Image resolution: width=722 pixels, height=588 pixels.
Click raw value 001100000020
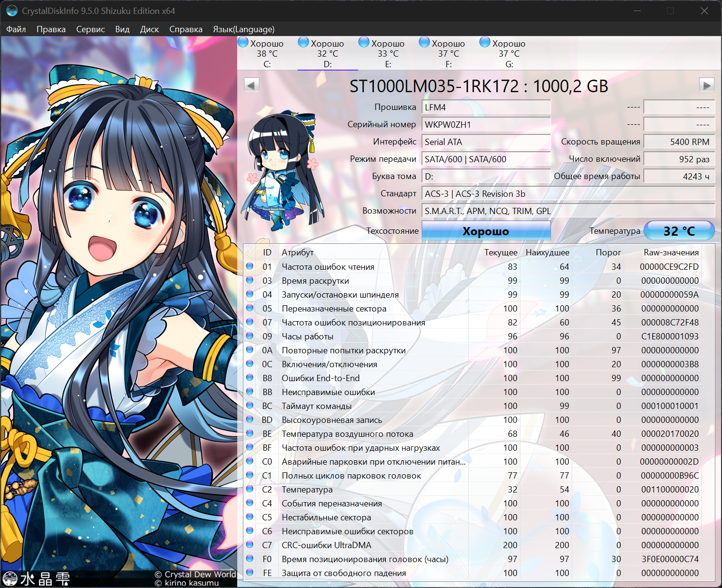click(x=670, y=490)
